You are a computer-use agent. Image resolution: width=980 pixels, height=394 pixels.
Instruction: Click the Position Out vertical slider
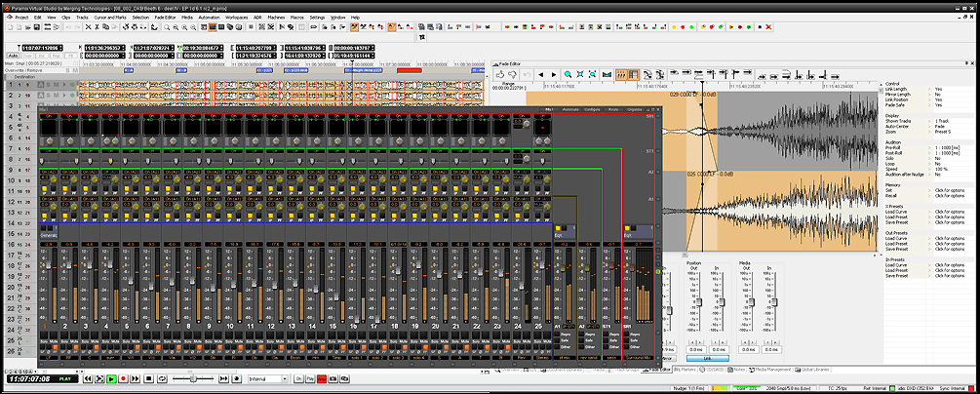(x=699, y=302)
